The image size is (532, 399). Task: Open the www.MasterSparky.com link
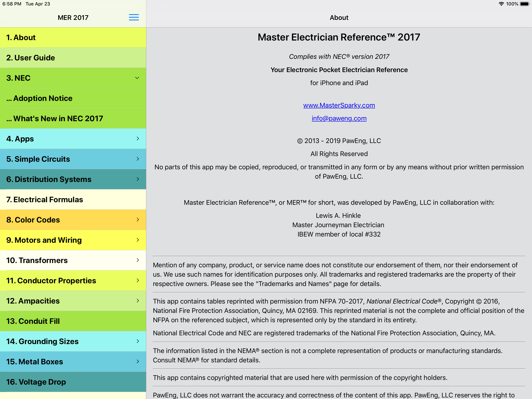pos(339,105)
